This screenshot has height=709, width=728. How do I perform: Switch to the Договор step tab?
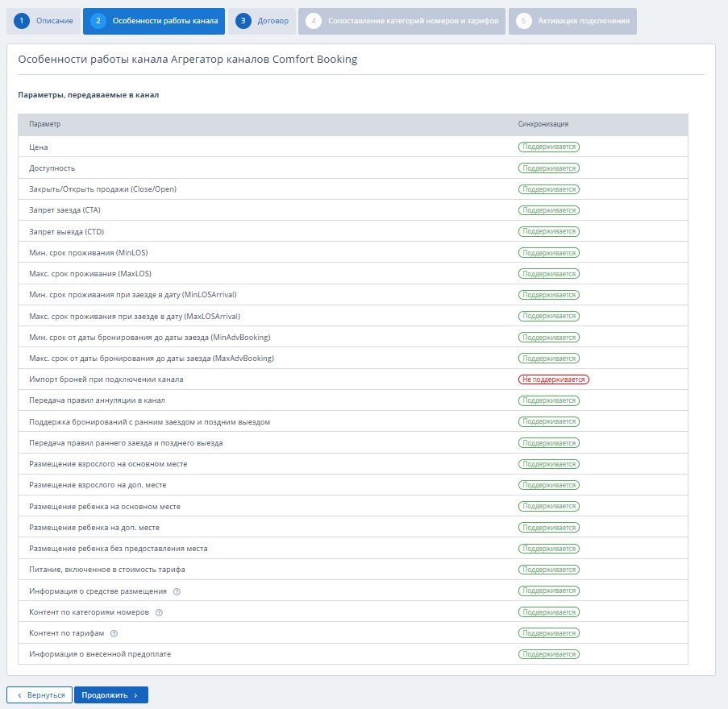[262, 21]
